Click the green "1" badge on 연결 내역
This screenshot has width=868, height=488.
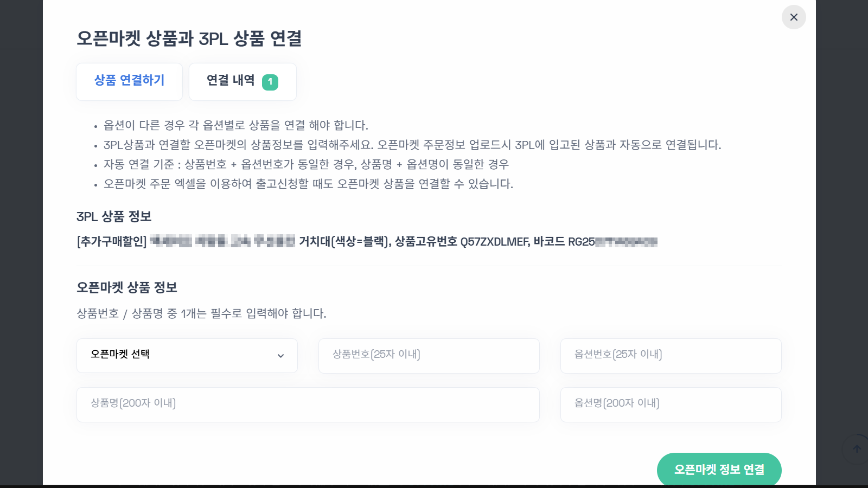click(270, 82)
